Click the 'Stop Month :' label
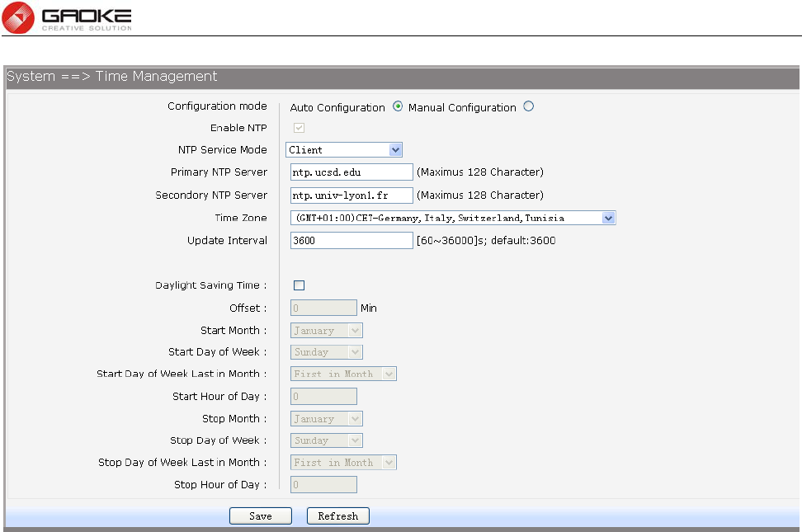This screenshot has height=532, width=802. tap(235, 419)
